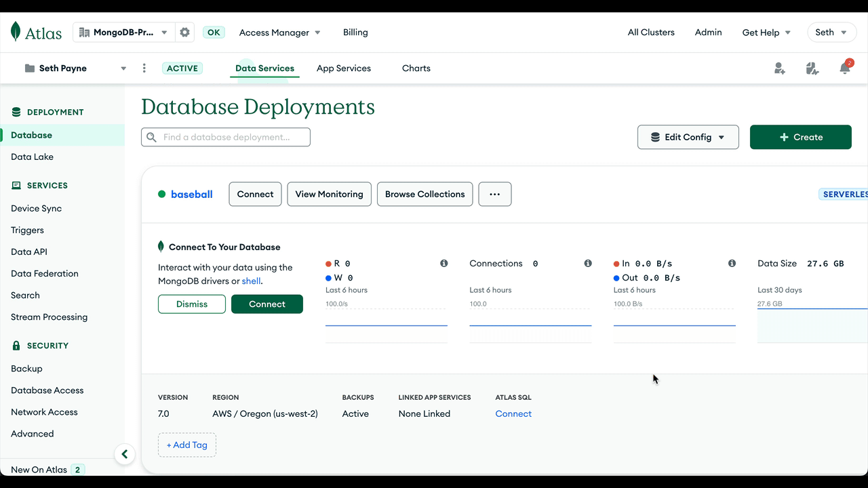This screenshot has height=488, width=868.
Task: Click the ACTIVE project status badge
Action: pyautogui.click(x=182, y=68)
